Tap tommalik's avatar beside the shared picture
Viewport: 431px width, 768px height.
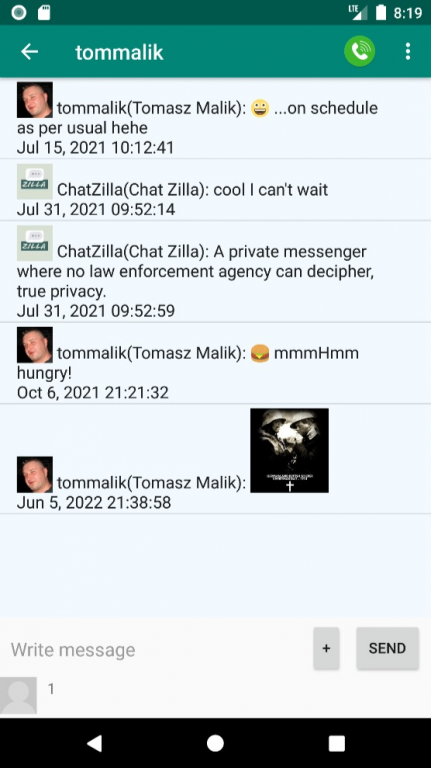click(35, 475)
